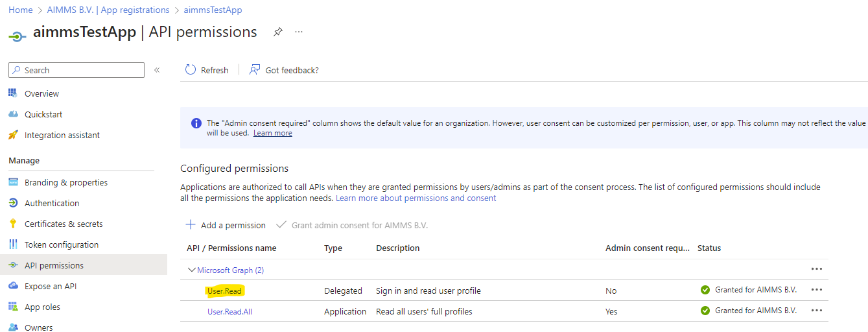Viewport: 868px width, 332px height.
Task: Click the Description column header
Action: (398, 248)
